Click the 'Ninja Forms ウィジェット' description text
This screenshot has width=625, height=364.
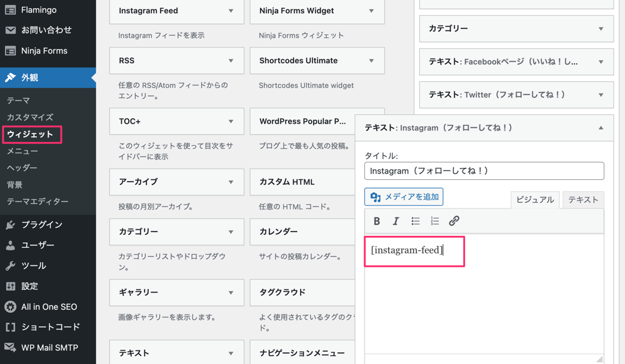[x=301, y=36]
